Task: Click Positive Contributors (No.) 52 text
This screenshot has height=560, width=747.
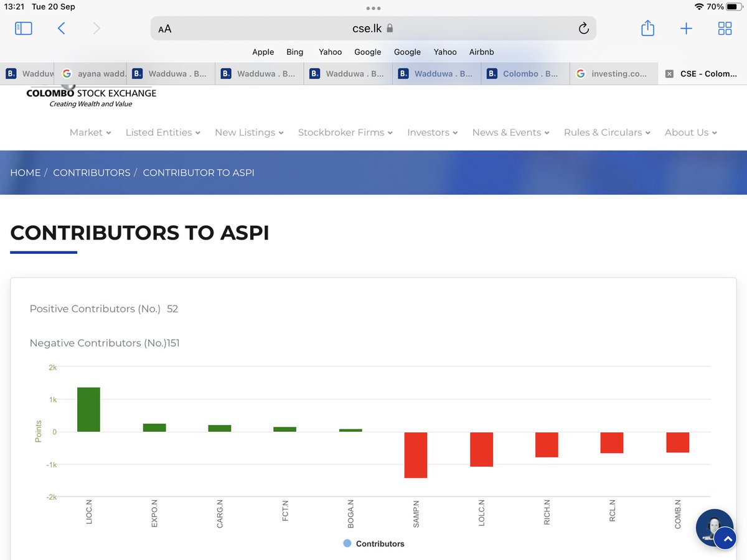Action: [104, 309]
